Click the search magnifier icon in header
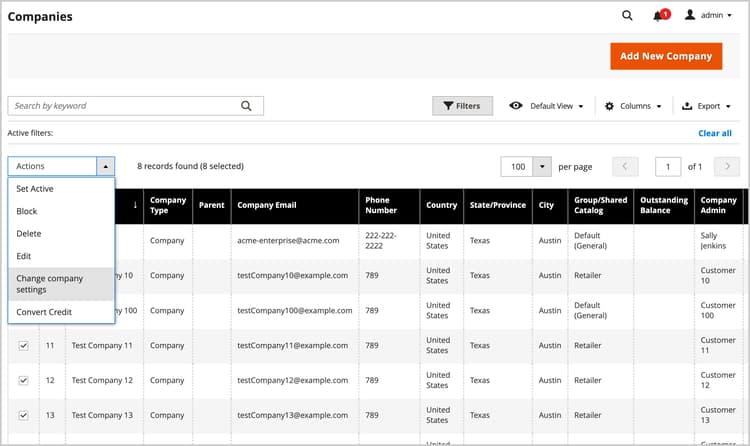 pos(627,16)
